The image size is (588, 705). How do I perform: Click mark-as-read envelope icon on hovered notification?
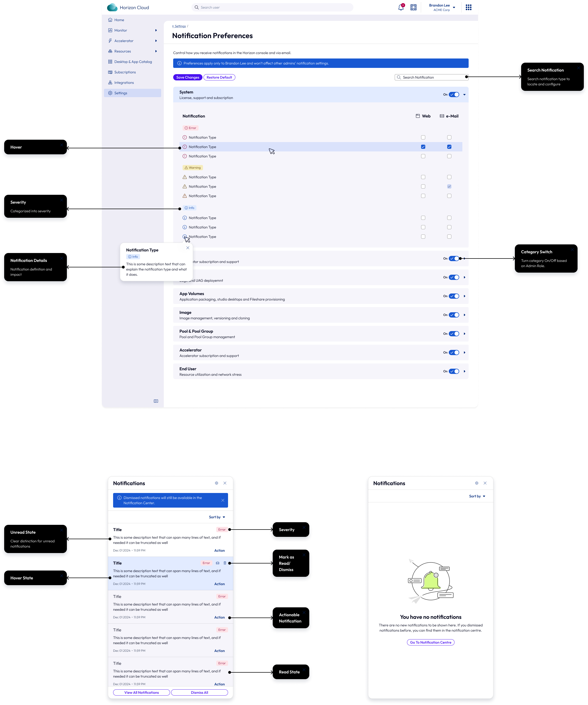click(x=218, y=563)
